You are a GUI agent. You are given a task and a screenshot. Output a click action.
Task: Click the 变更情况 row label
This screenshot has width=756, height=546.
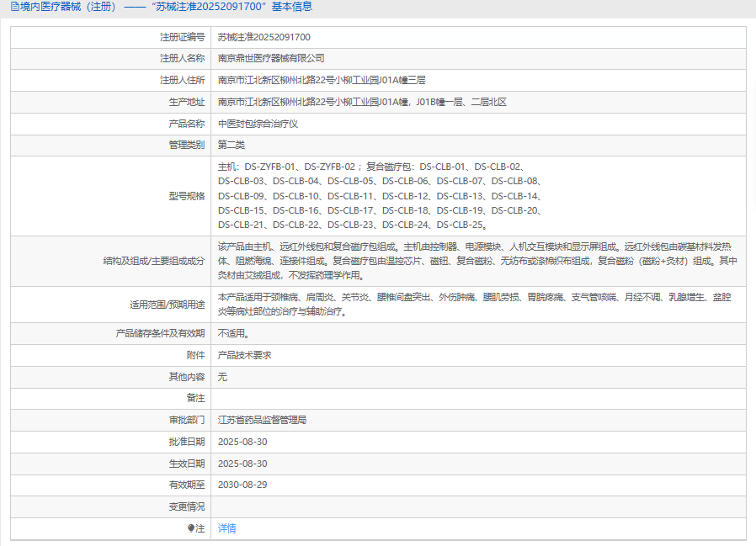pyautogui.click(x=187, y=506)
